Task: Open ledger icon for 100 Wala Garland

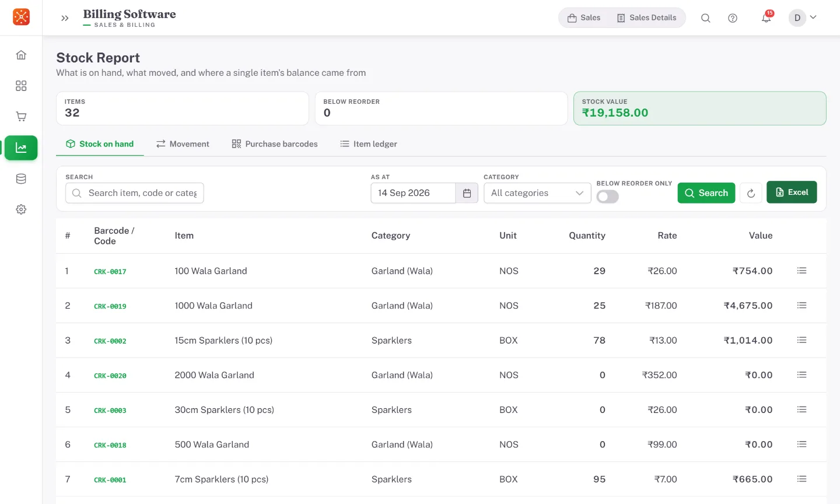Action: (x=802, y=271)
